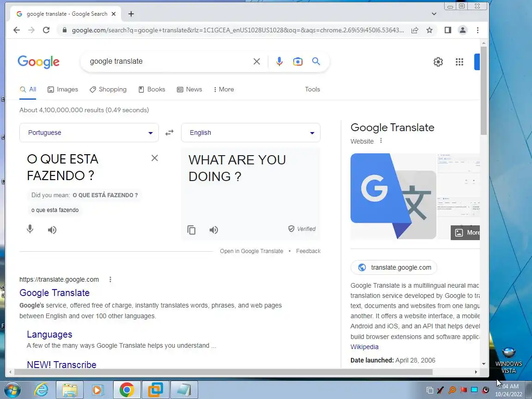The image size is (532, 399).
Task: Toggle the Chrome side panel icon
Action: 448,30
